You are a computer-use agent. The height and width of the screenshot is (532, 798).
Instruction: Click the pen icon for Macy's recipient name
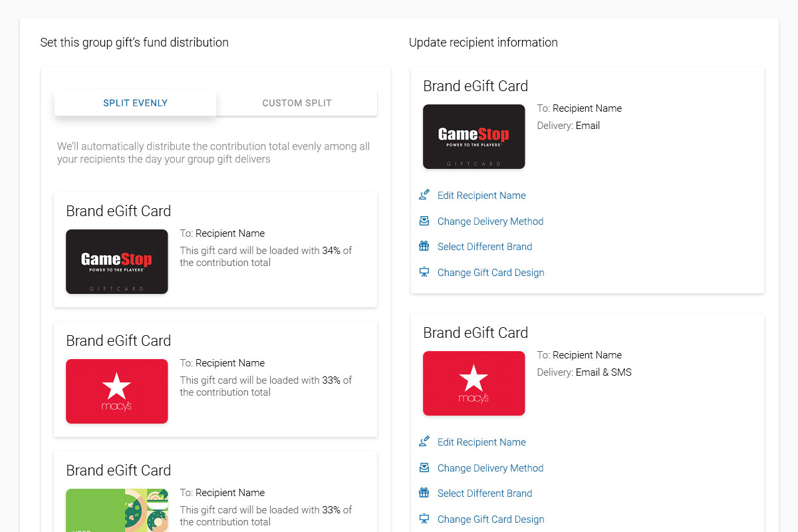pyautogui.click(x=424, y=442)
